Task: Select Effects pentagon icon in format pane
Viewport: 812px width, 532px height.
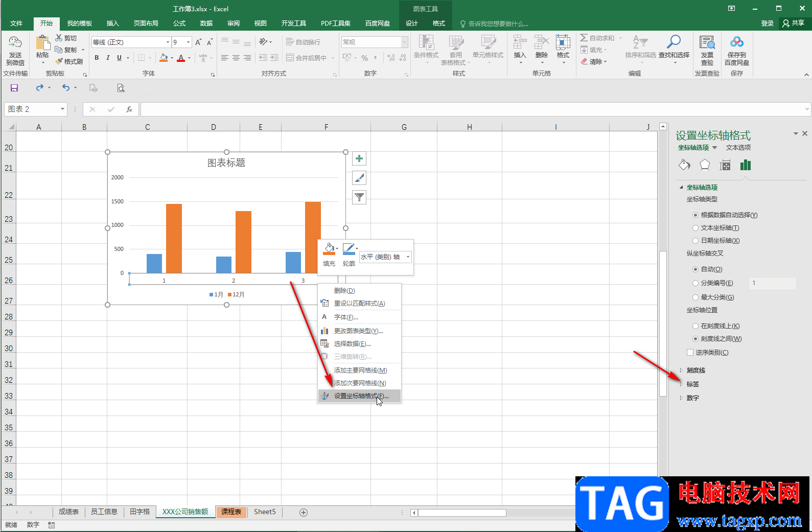Action: 705,165
